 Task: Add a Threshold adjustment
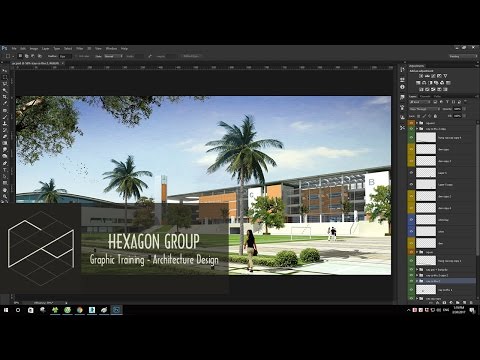(433, 89)
